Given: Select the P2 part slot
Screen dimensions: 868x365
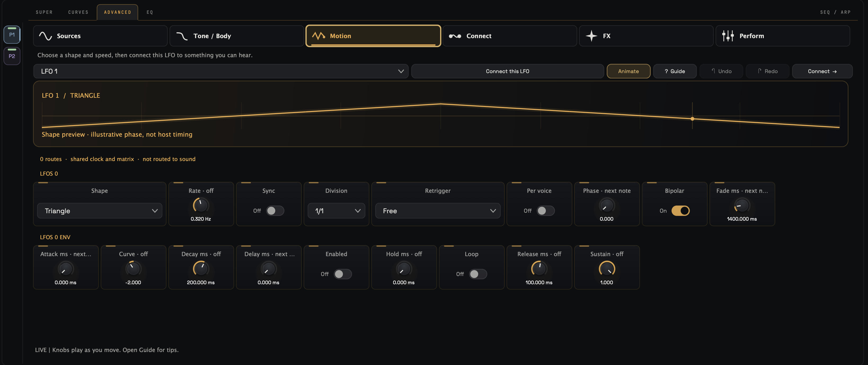Looking at the screenshot, I should pyautogui.click(x=12, y=56).
